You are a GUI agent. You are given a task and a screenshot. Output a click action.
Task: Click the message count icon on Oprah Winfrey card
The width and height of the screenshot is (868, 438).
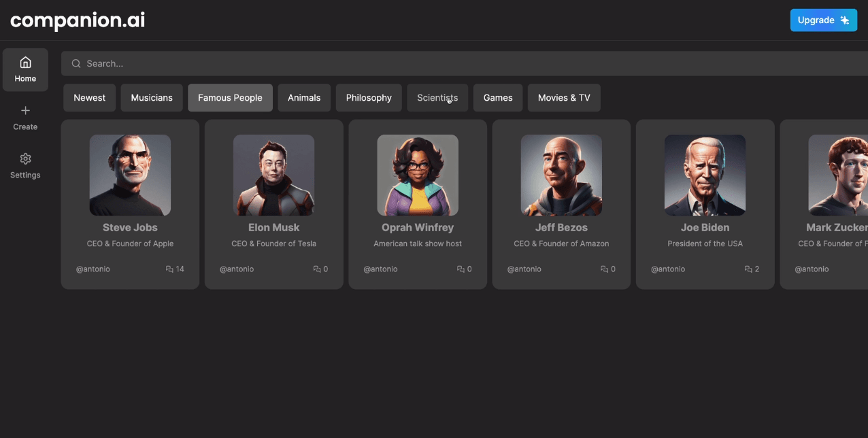coord(461,269)
